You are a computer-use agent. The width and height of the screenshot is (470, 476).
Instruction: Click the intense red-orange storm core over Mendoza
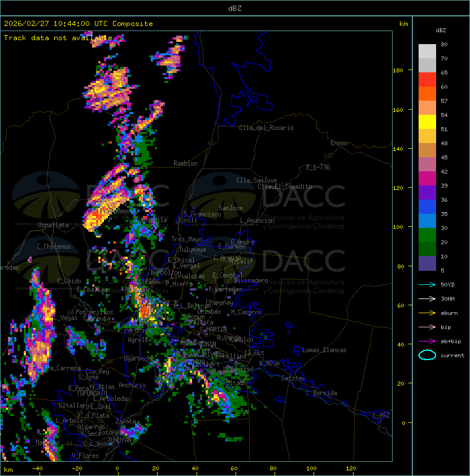(x=145, y=311)
